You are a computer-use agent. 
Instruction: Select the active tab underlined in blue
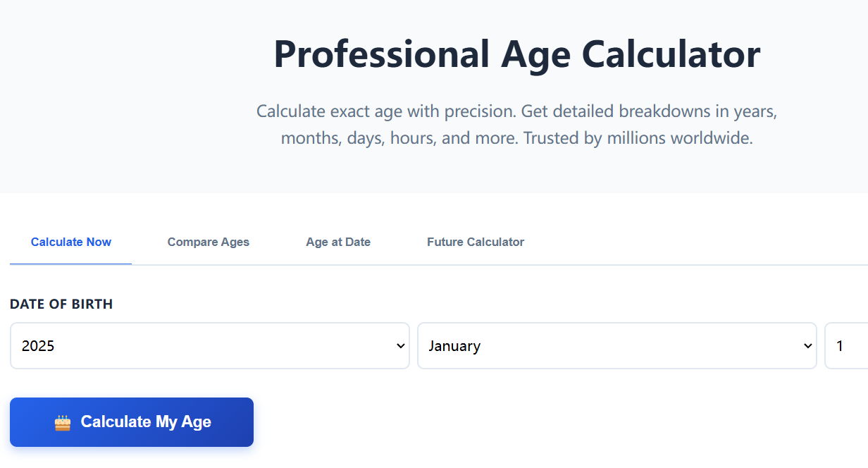[x=70, y=242]
